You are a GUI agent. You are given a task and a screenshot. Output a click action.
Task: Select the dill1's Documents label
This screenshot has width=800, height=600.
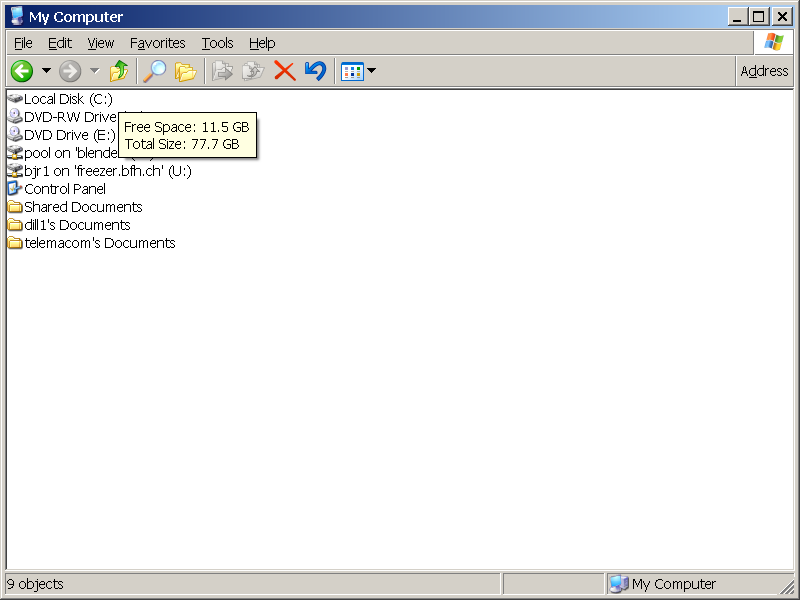point(77,225)
